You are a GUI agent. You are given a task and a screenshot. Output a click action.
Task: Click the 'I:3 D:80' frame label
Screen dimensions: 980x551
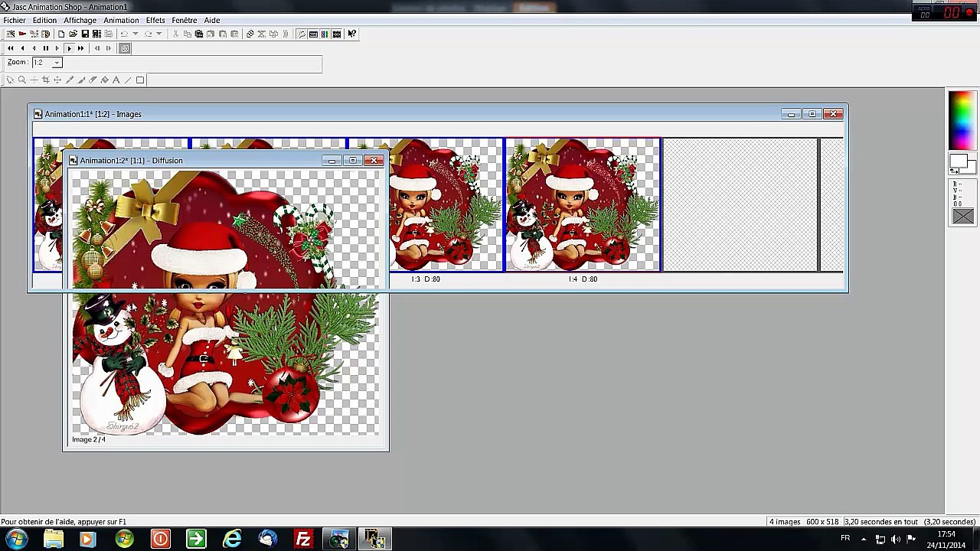coord(426,279)
